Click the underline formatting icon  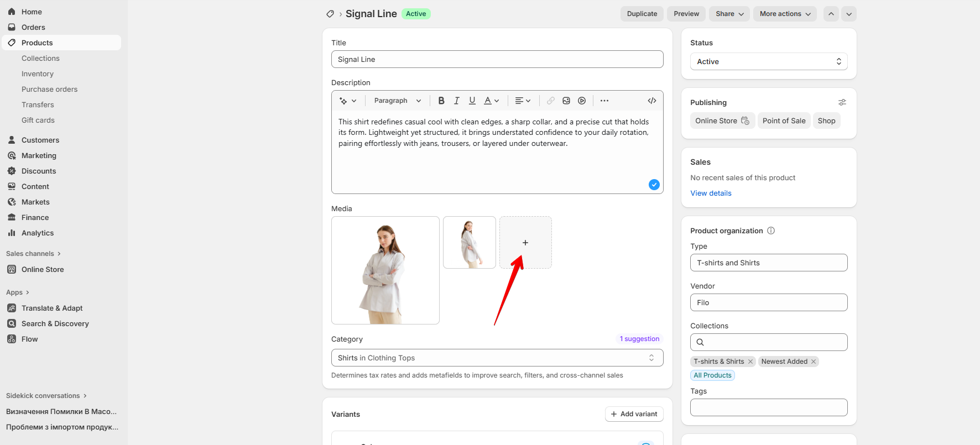pos(472,101)
